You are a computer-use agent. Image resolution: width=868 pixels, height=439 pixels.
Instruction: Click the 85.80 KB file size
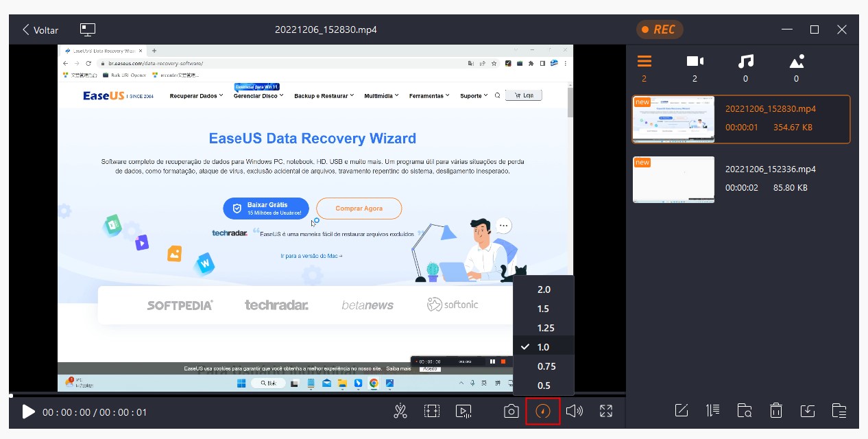[791, 188]
